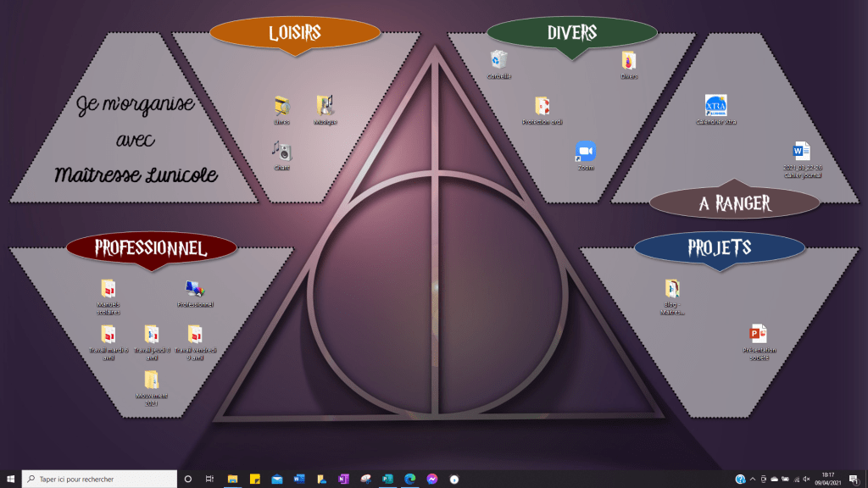The image size is (868, 488).
Task: Expand hidden system tray icons chevron
Action: click(x=754, y=480)
